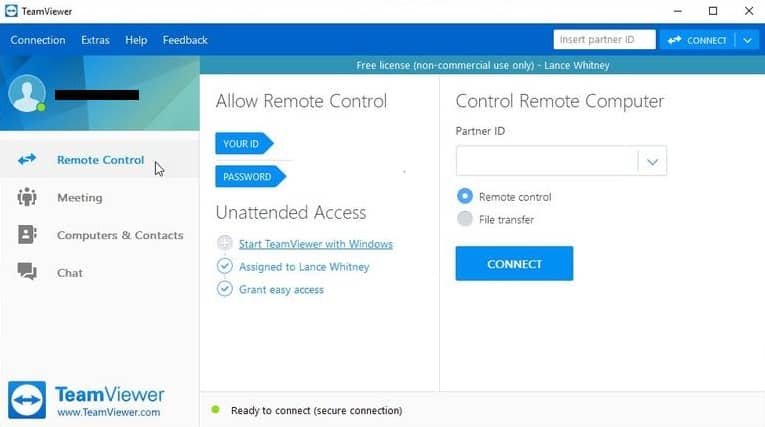Click the TeamViewer logo at bottom left
Viewport: 765px width, 427px height.
(x=27, y=399)
